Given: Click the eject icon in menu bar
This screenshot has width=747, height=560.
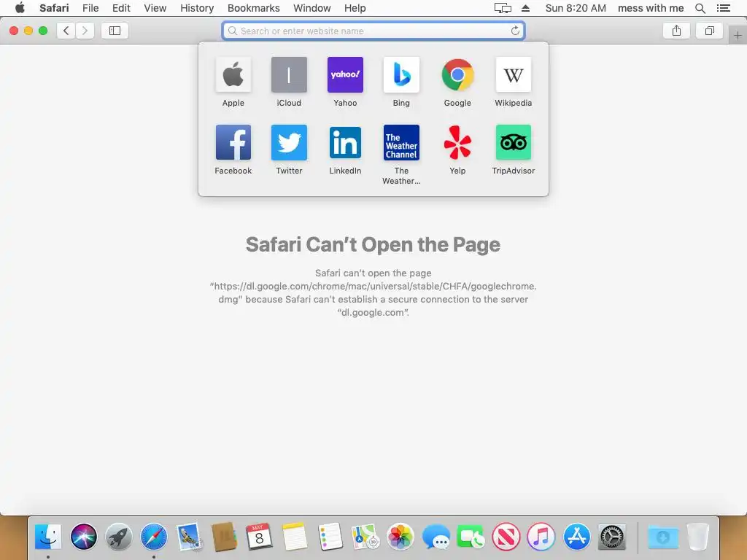Looking at the screenshot, I should point(525,8).
